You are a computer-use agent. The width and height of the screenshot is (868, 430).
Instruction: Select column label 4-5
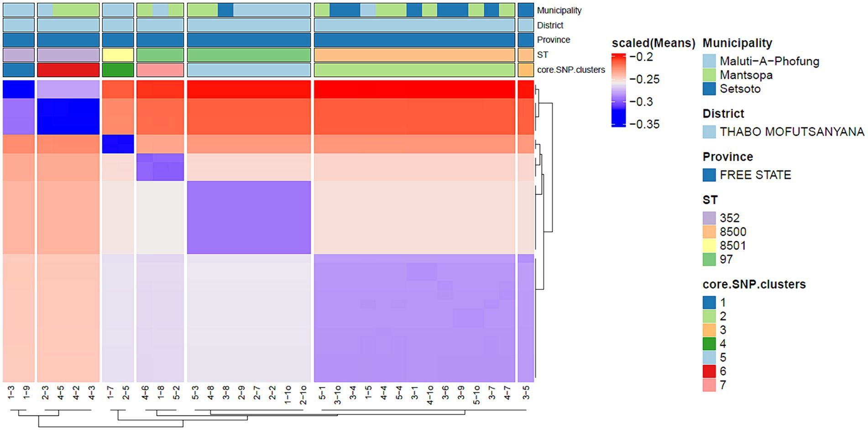pos(61,392)
